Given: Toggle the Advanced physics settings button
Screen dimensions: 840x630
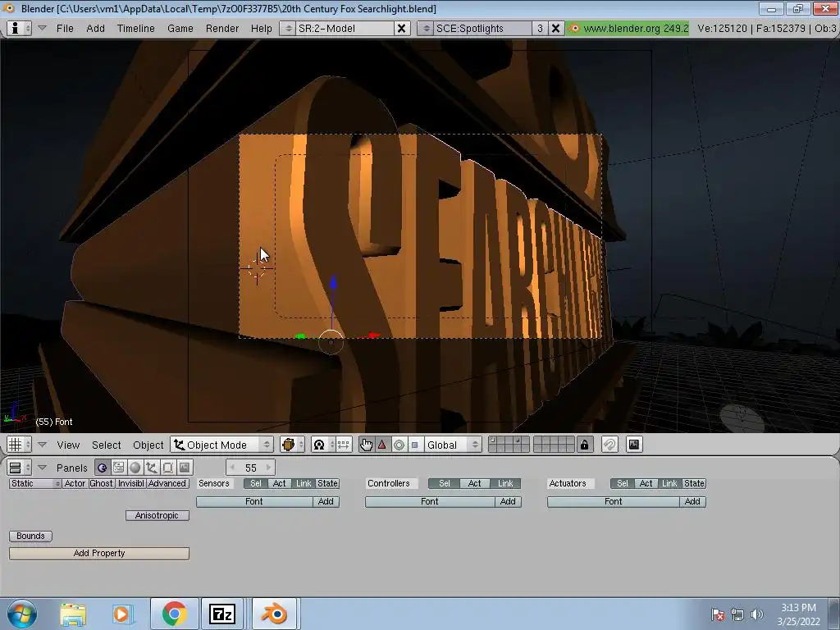Looking at the screenshot, I should tap(167, 483).
